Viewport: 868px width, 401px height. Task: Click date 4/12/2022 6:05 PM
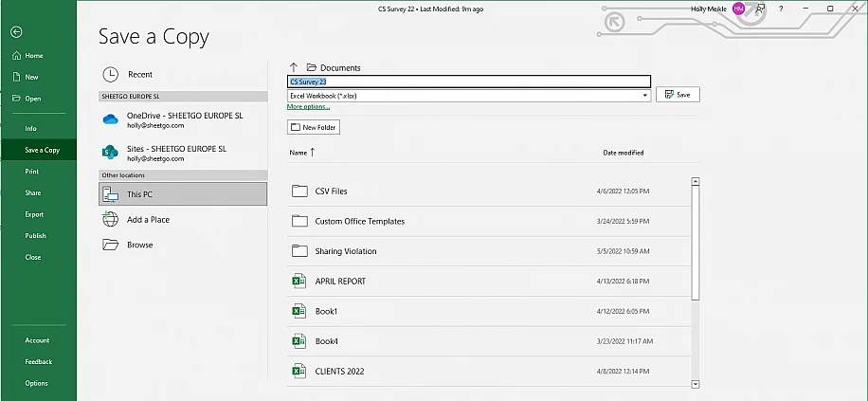tap(624, 311)
